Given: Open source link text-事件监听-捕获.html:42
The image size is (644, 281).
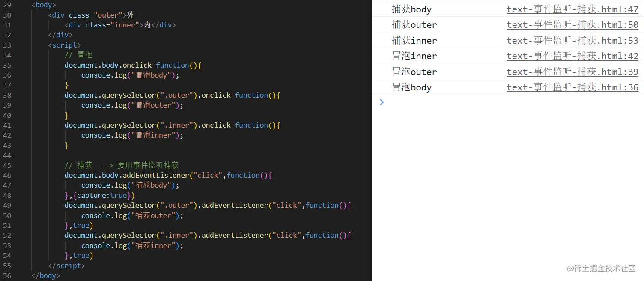Looking at the screenshot, I should click(x=572, y=56).
